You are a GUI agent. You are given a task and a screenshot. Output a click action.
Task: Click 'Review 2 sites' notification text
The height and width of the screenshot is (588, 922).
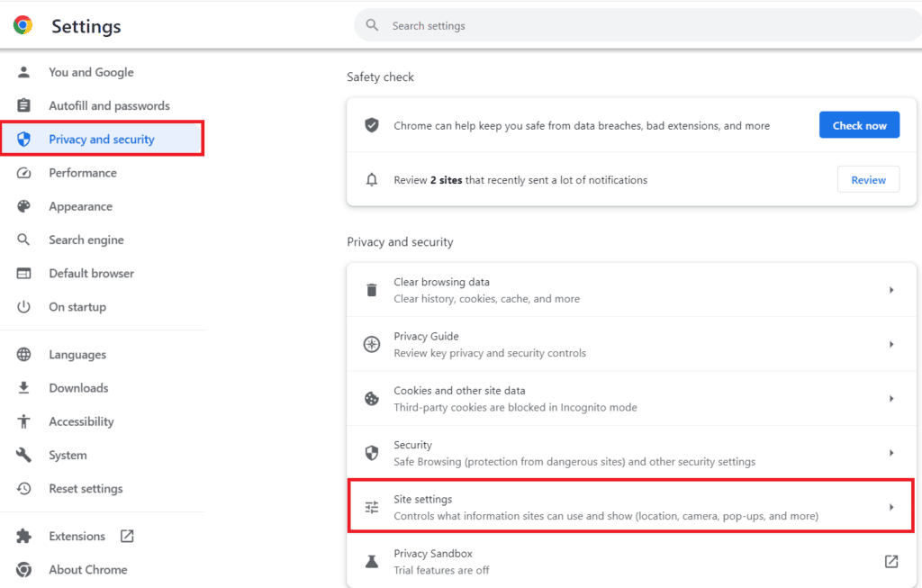pyautogui.click(x=520, y=180)
